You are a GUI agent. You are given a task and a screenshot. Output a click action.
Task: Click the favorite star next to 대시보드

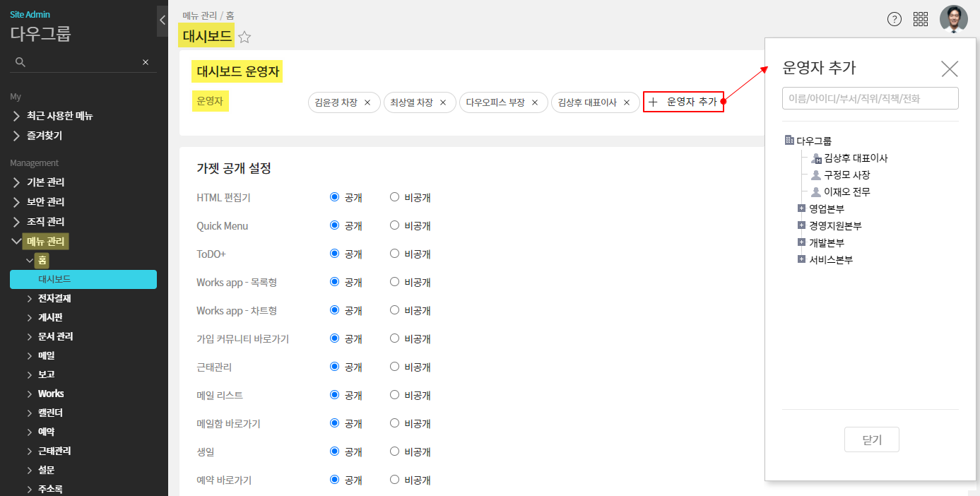click(244, 37)
